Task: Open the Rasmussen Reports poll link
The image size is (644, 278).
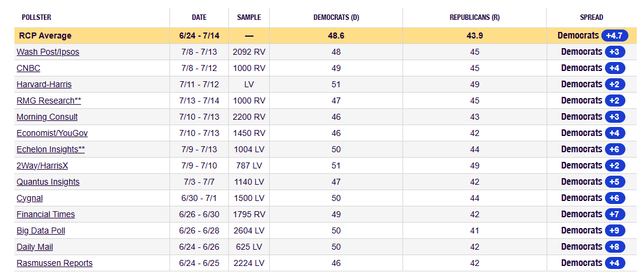Action: (x=55, y=263)
